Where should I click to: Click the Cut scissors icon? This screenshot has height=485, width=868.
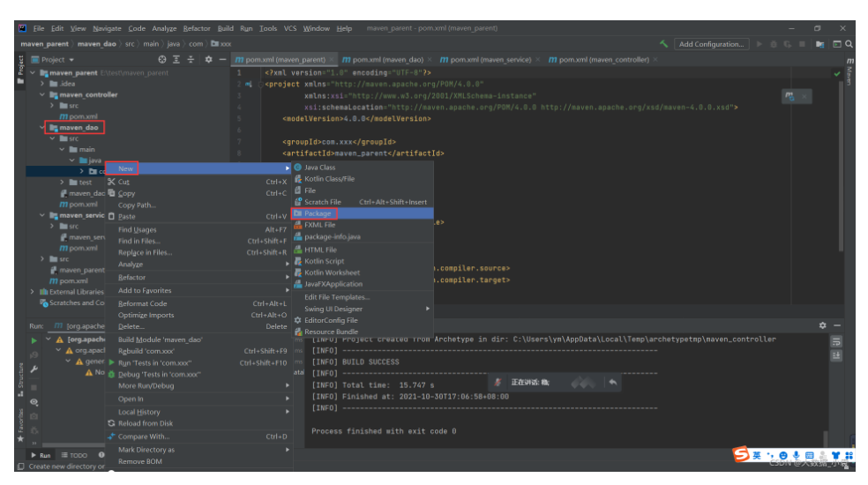pos(111,182)
